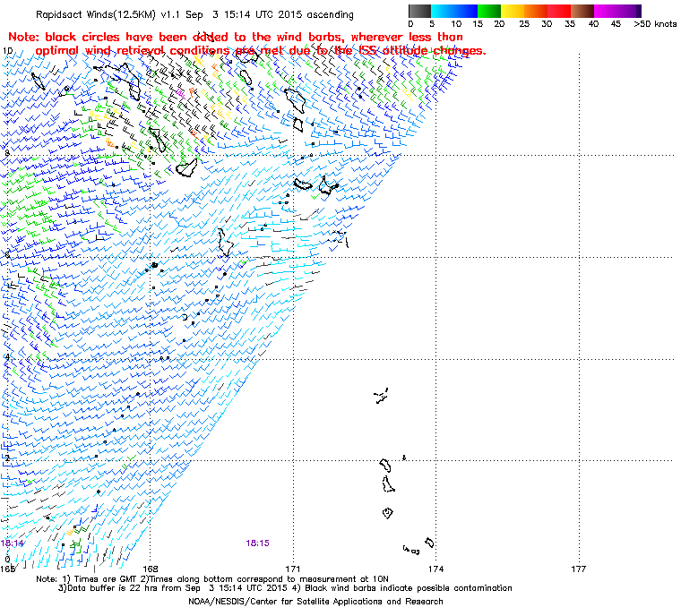
Task: Click the '165' longitude axis label
Action: coord(7,569)
